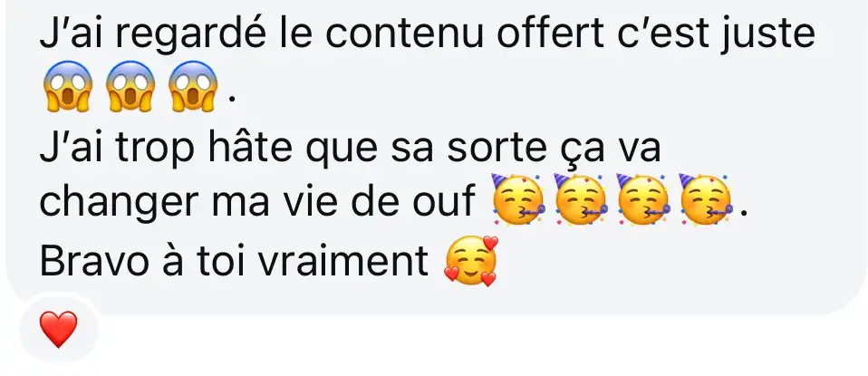Click the third party face emoji

(x=643, y=199)
